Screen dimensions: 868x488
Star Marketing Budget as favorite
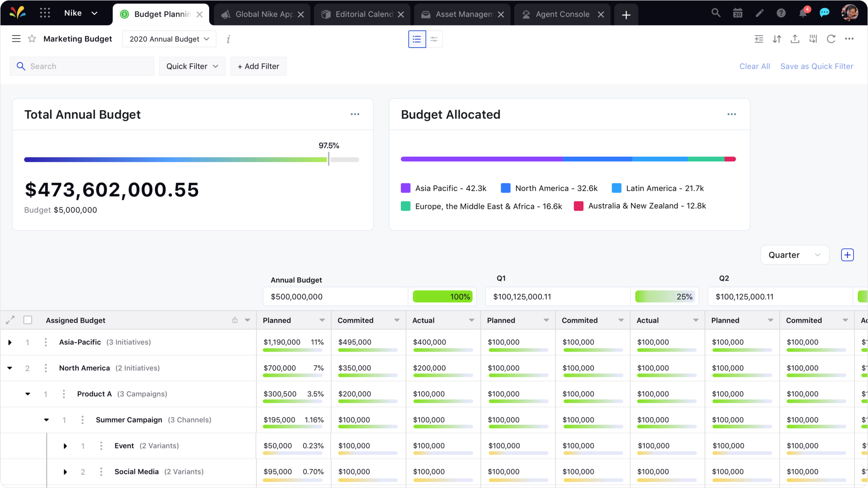(x=32, y=39)
